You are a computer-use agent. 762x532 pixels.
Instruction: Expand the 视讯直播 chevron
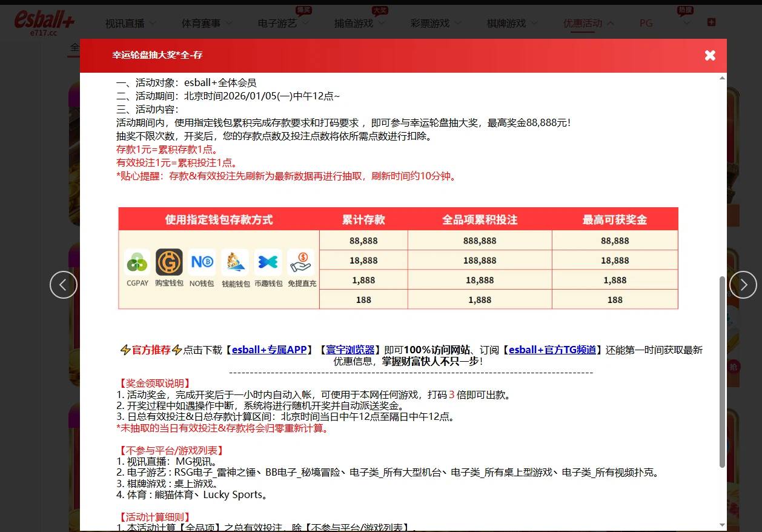tap(151, 23)
